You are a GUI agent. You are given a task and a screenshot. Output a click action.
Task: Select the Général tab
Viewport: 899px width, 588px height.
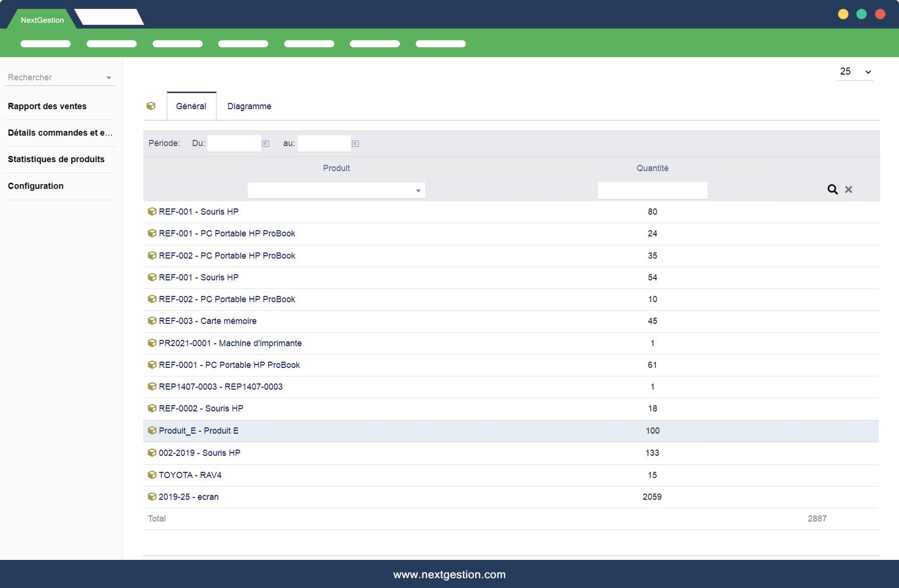(191, 106)
